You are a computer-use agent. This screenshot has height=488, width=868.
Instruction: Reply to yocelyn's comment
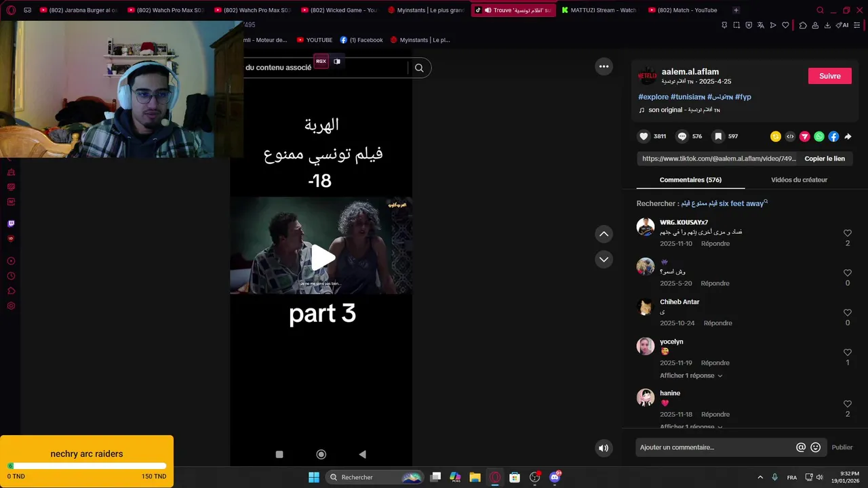click(x=715, y=363)
